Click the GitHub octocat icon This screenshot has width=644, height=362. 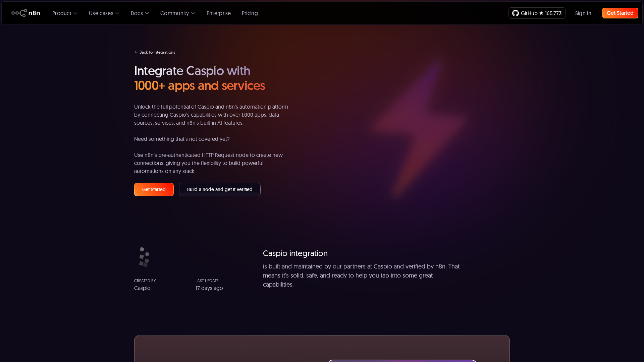[x=516, y=13]
